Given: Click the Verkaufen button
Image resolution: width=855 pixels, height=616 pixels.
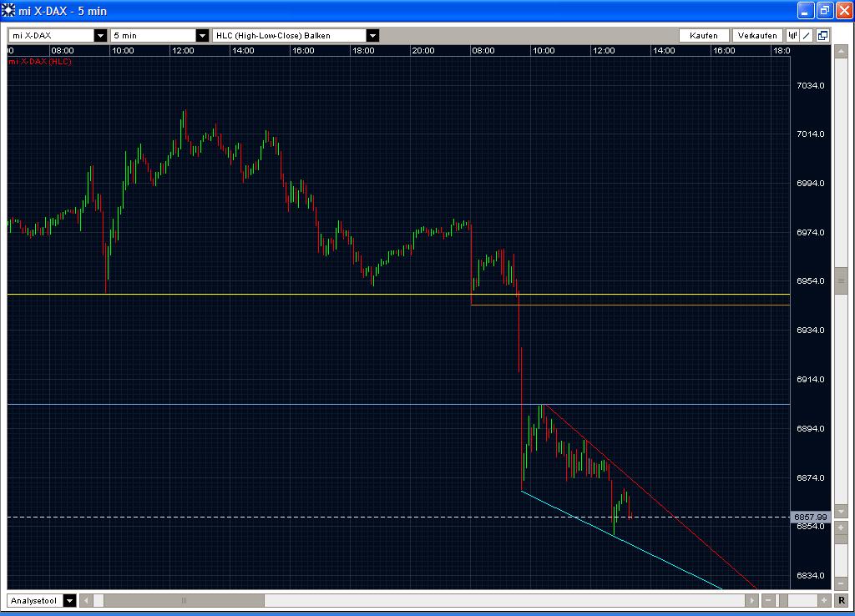Looking at the screenshot, I should click(x=756, y=35).
